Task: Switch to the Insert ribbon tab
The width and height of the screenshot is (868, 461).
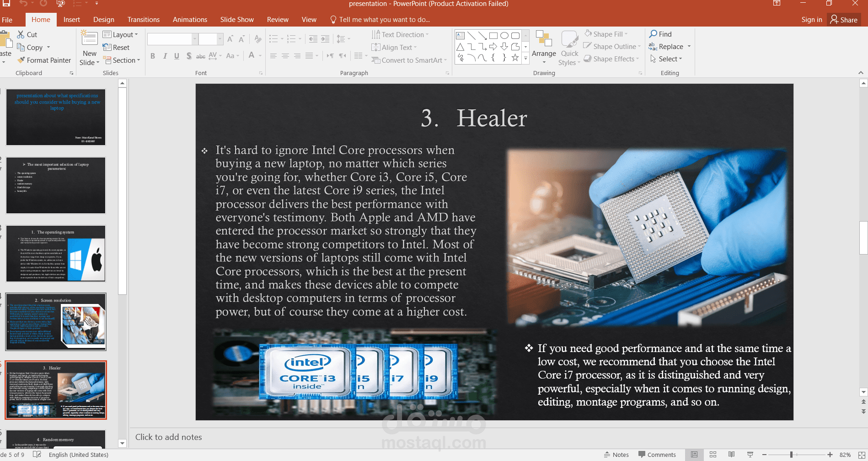Action: coord(72,20)
